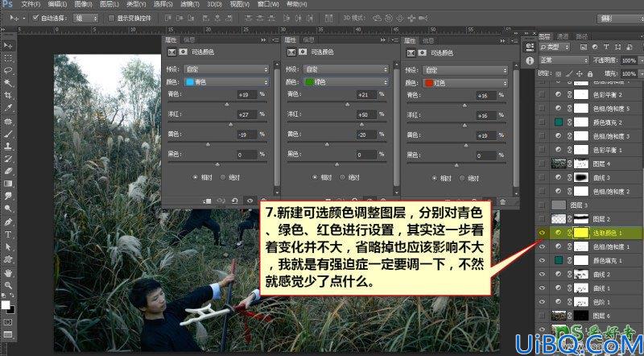The width and height of the screenshot is (644, 356).
Task: Open 颜色 绿色 dropdown
Action: (346, 82)
